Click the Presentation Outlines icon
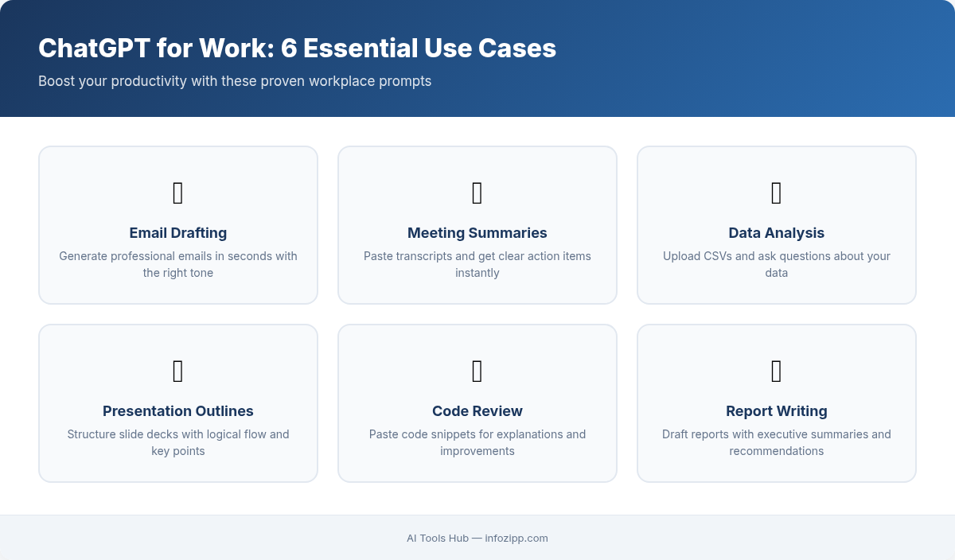This screenshot has width=955, height=560. point(178,371)
